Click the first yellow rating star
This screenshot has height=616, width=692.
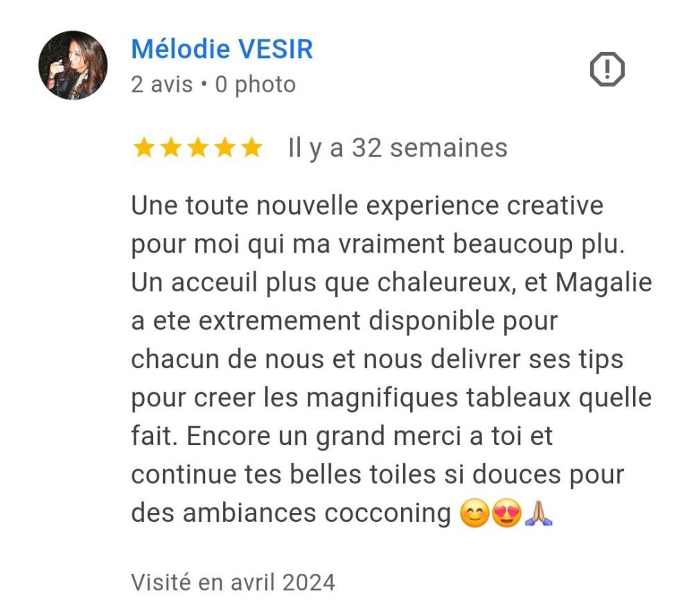[143, 147]
